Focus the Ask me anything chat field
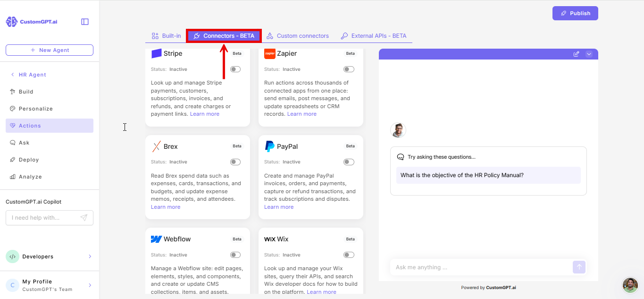This screenshot has height=299, width=644. tap(480, 267)
